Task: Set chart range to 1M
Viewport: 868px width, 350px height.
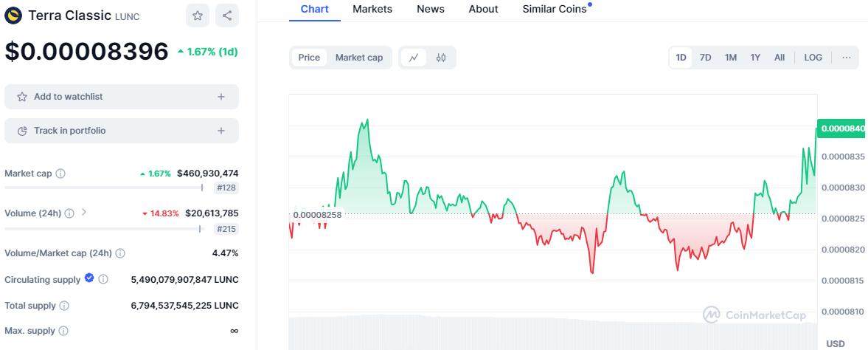Action: click(x=731, y=58)
